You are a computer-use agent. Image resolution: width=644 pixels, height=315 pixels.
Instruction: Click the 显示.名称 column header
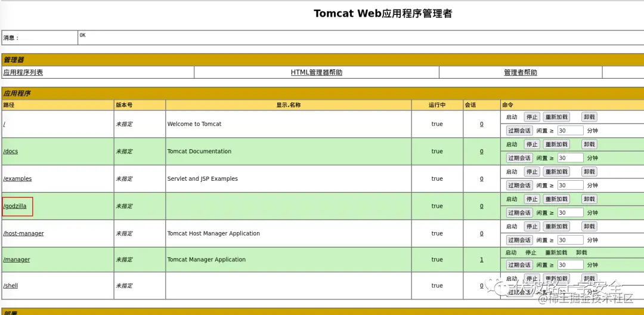(x=289, y=105)
